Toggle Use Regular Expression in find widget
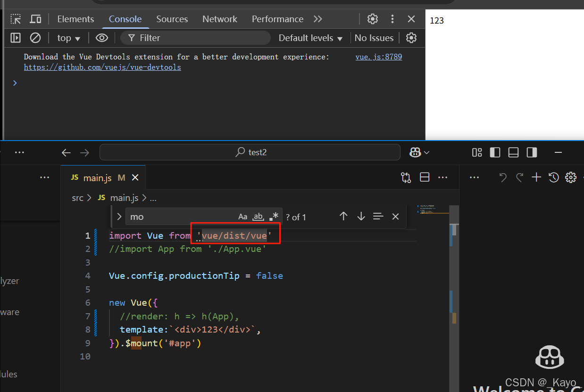The width and height of the screenshot is (584, 392). (274, 217)
